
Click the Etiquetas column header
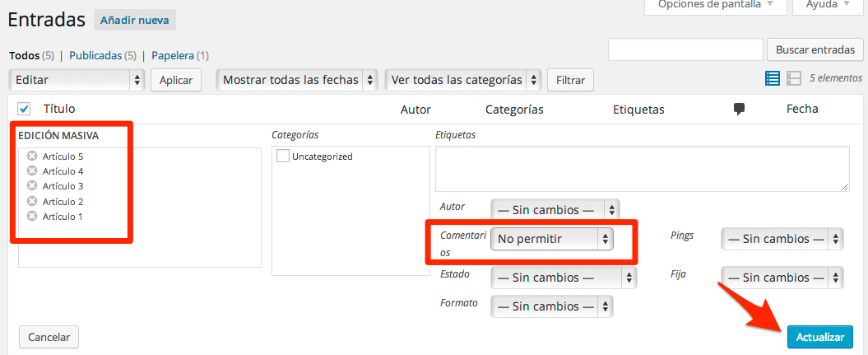(x=638, y=110)
